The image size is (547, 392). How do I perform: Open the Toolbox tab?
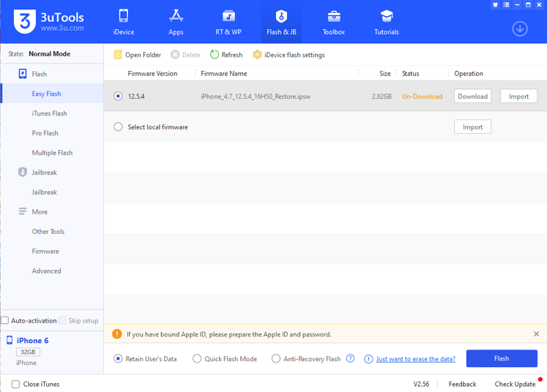(x=334, y=22)
